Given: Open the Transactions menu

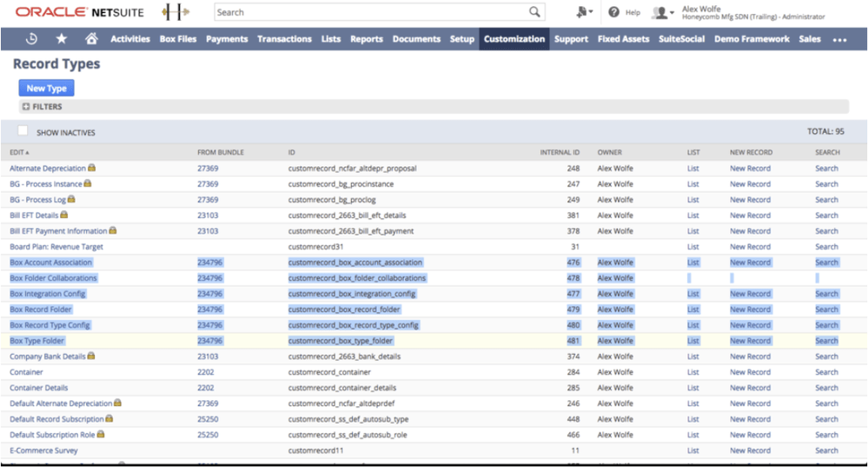Looking at the screenshot, I should click(284, 39).
